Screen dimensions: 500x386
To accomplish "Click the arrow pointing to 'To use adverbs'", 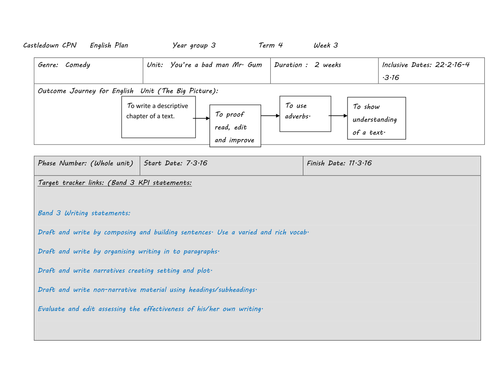I will coord(270,116).
